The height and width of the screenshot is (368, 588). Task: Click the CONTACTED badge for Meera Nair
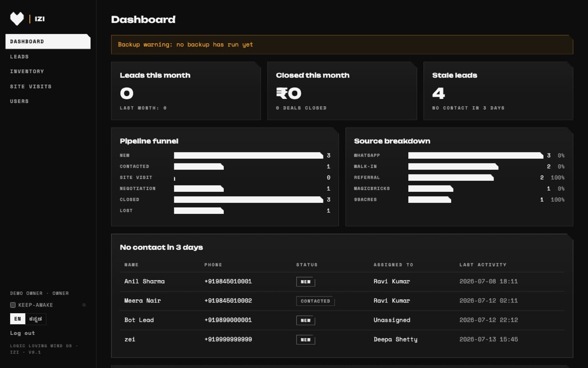click(315, 301)
